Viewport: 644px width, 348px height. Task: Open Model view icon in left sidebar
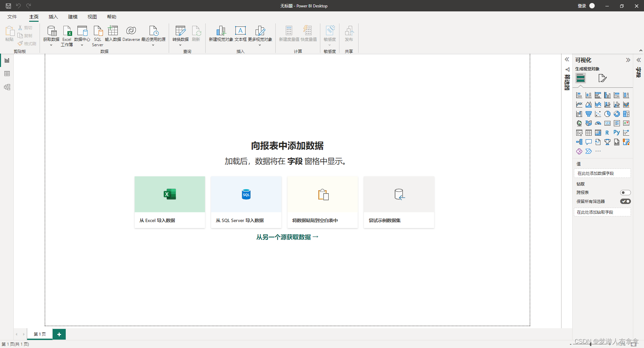7,87
